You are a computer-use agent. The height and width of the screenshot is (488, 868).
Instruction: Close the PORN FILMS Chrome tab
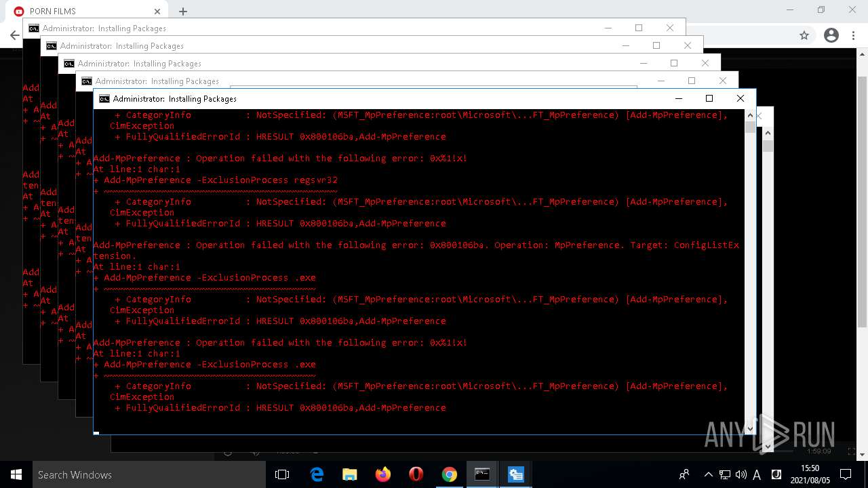157,11
